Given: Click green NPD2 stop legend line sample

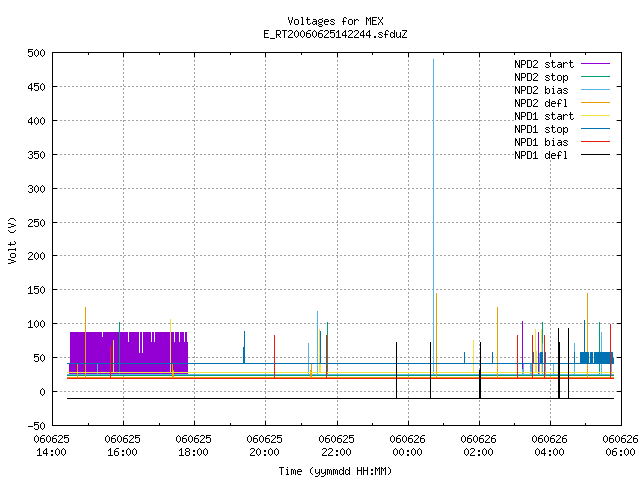Looking at the screenshot, I should pos(595,76).
